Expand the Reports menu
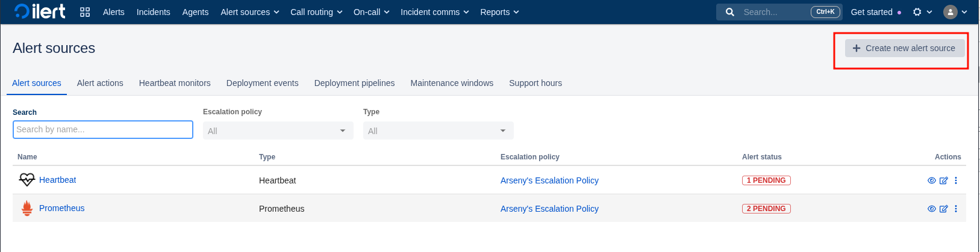980x252 pixels. [x=499, y=12]
